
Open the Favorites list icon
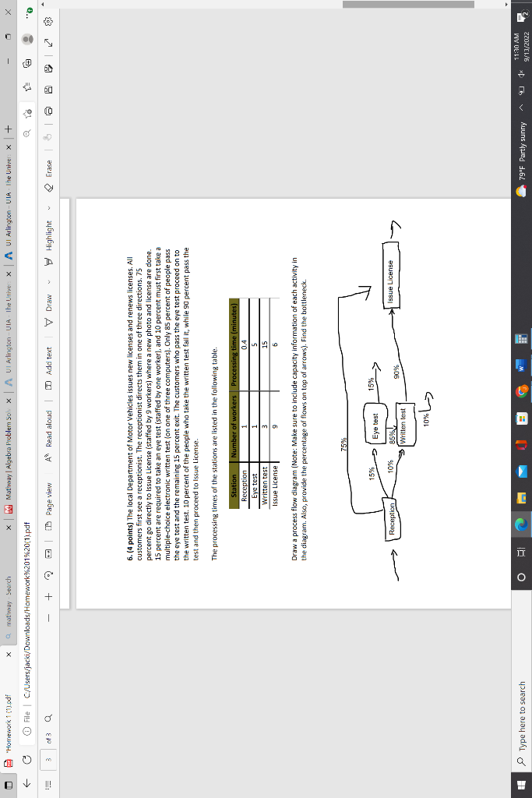(27, 87)
